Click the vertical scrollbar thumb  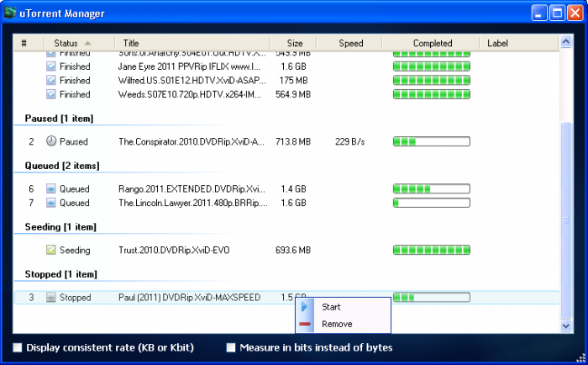[566, 220]
